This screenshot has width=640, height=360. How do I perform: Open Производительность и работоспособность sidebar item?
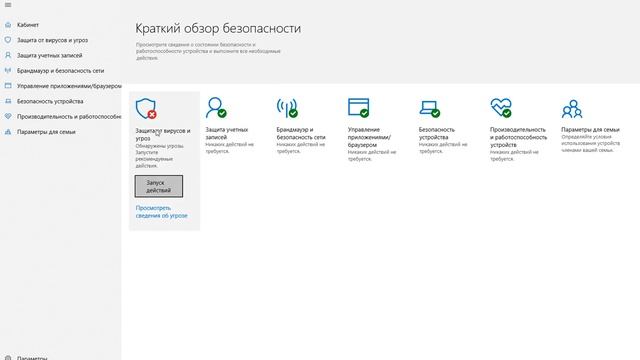tap(69, 116)
